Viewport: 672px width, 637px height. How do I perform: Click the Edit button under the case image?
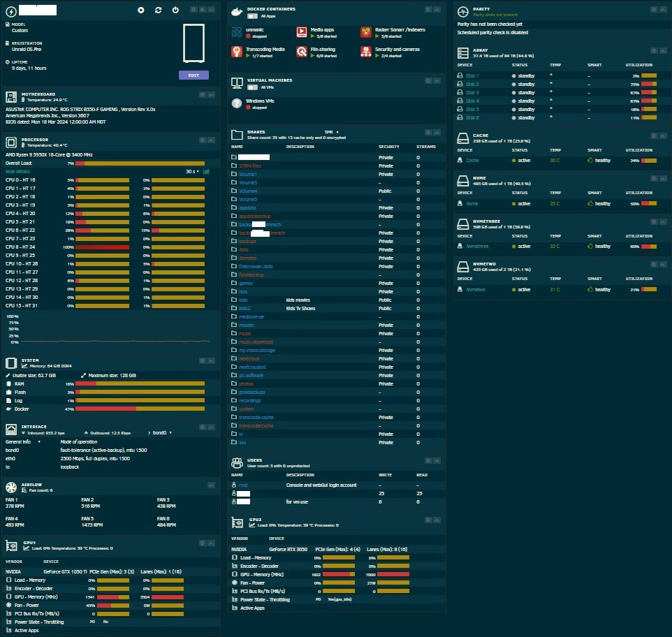coord(193,75)
